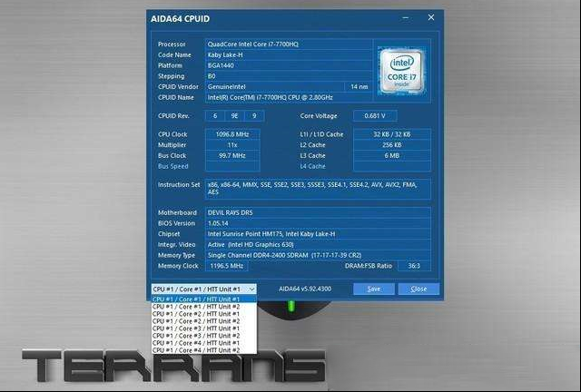Click the Multiplier value 11x
Screen dimensions: 581x392
[232, 145]
